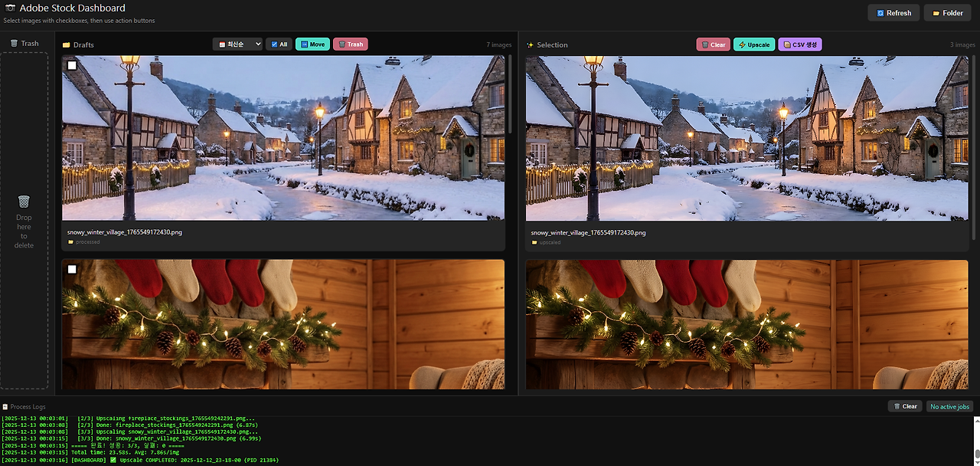Click the document icon on the CSV 생성 button
This screenshot has height=466, width=980.
[788, 44]
